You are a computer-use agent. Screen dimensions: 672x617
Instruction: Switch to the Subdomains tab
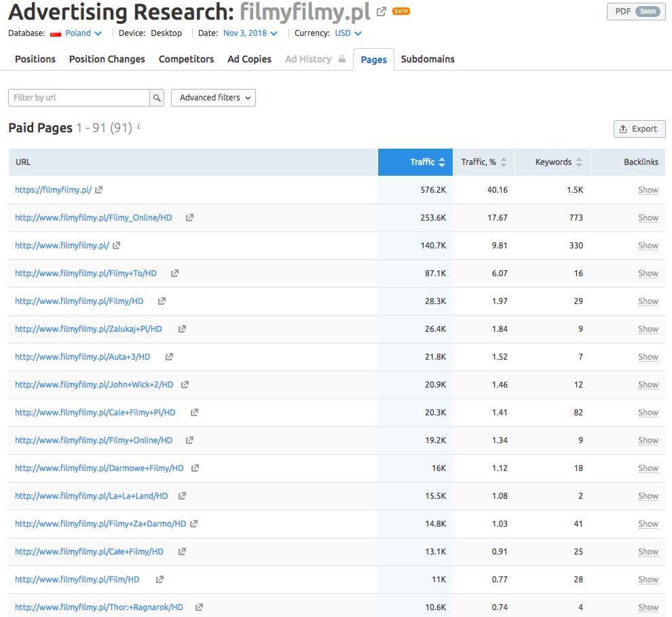click(428, 59)
